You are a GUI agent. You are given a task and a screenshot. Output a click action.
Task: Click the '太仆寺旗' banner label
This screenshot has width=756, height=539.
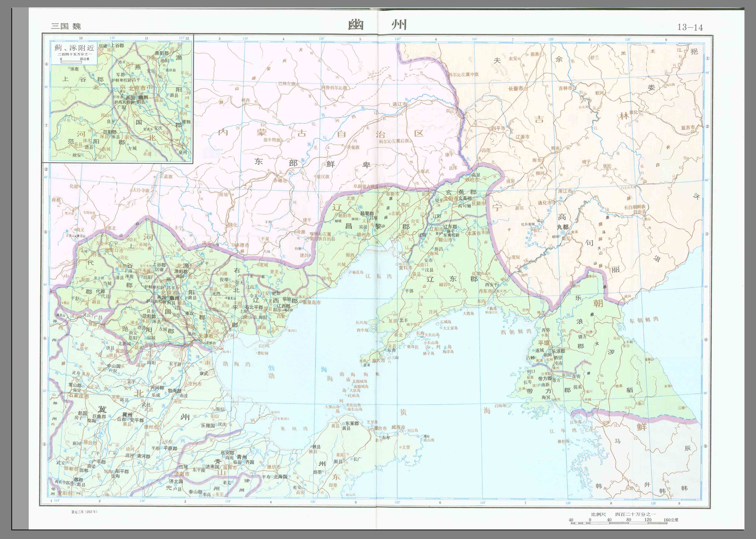pyautogui.click(x=141, y=190)
